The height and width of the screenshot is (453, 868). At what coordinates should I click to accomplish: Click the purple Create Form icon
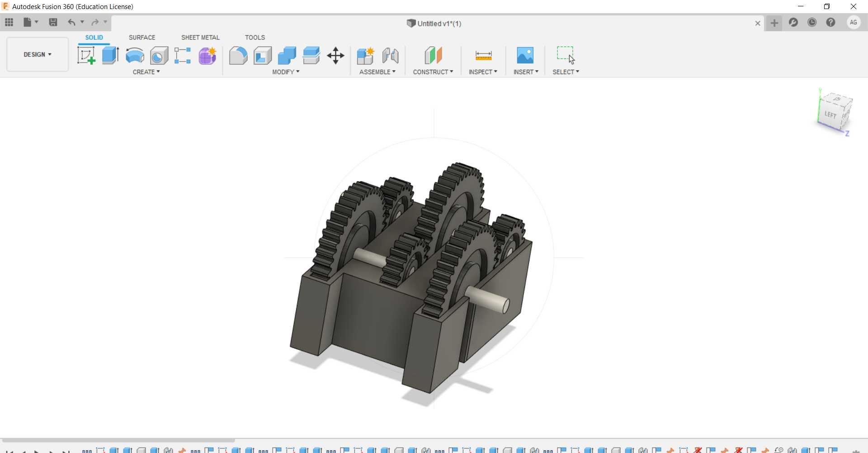(x=208, y=56)
